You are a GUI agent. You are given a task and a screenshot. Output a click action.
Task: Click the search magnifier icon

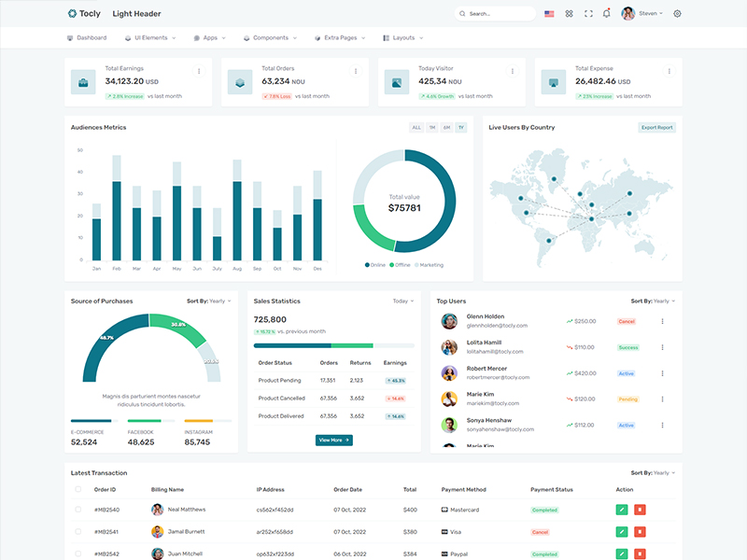(x=462, y=14)
